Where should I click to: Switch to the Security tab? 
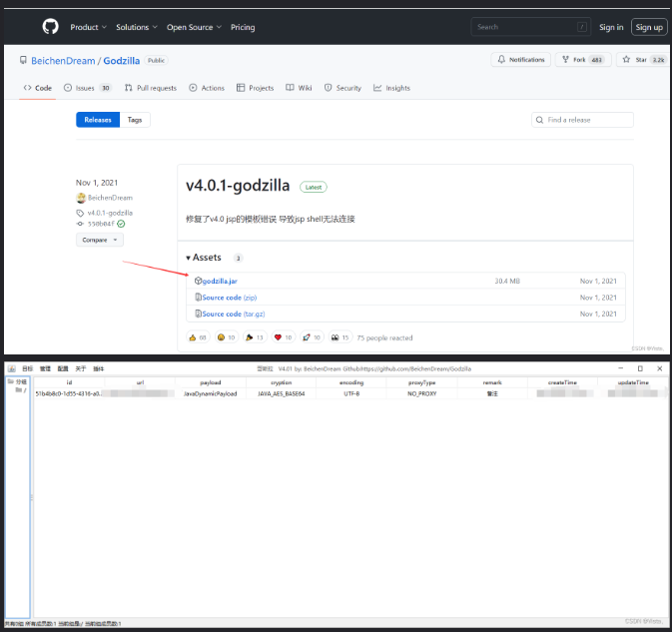[x=342, y=88]
